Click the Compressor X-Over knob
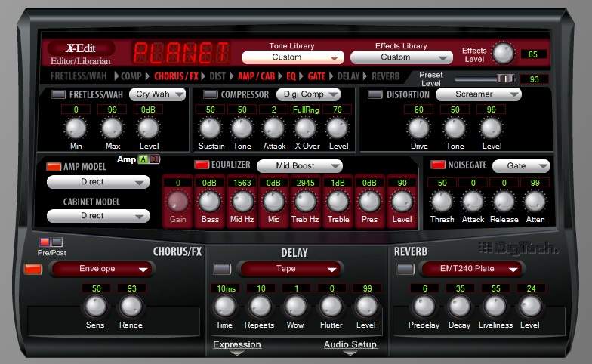The width and height of the screenshot is (592, 364). [x=305, y=128]
